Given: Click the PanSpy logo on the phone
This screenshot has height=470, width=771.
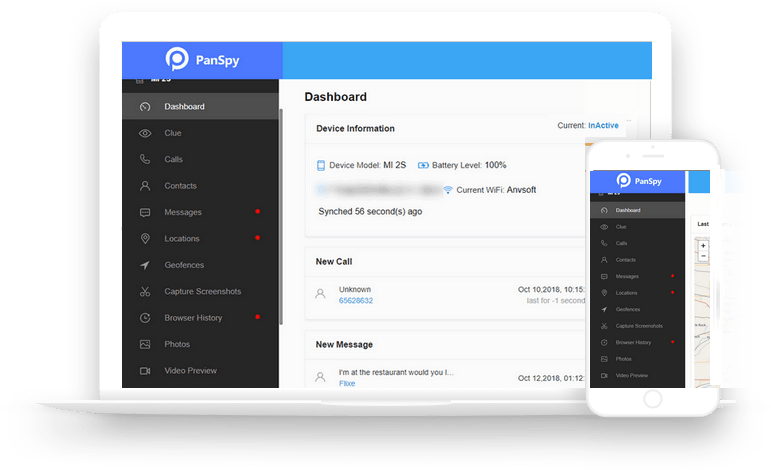Looking at the screenshot, I should point(639,181).
